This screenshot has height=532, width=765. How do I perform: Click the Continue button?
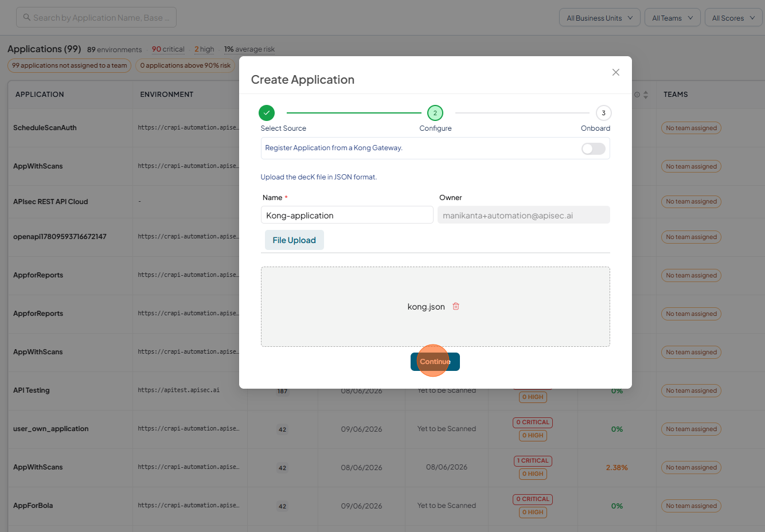tap(435, 362)
